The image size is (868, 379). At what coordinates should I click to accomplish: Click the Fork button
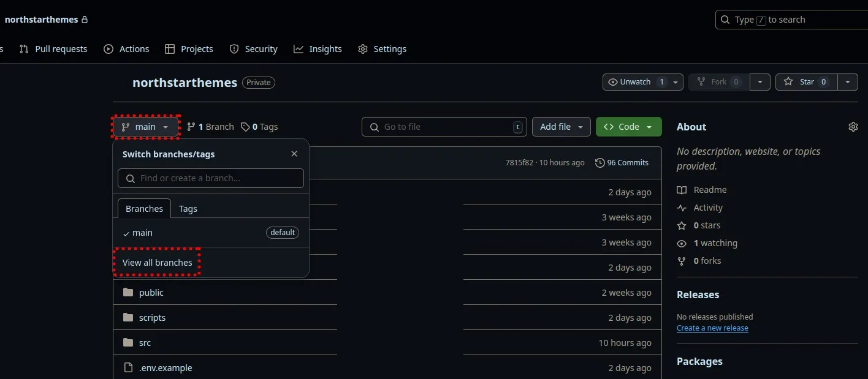[720, 82]
